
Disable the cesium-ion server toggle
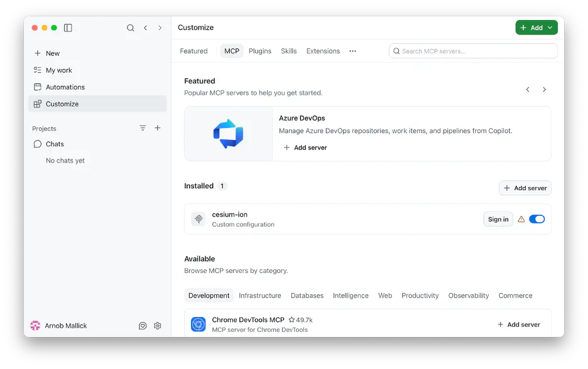tap(536, 219)
